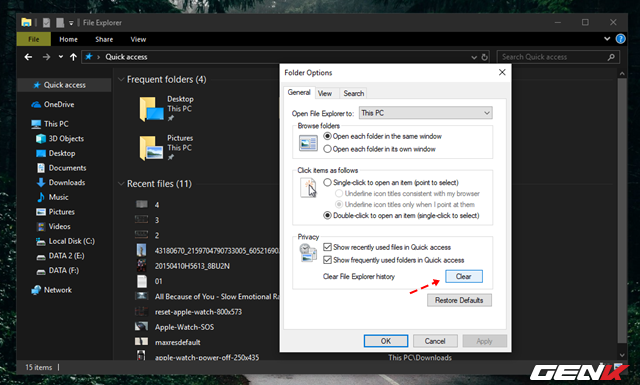Open the File ribbon tab
The image size is (640, 385).
tap(34, 39)
